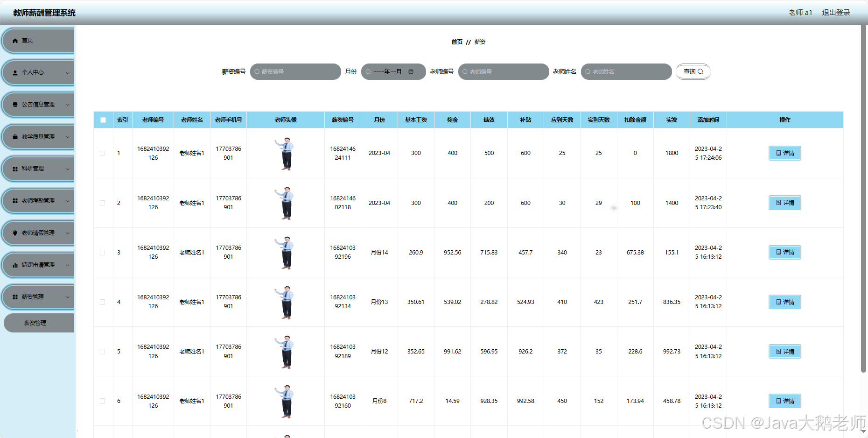The image size is (868, 438).
Task: Click the teacher avatar in row 3
Action: 286,253
